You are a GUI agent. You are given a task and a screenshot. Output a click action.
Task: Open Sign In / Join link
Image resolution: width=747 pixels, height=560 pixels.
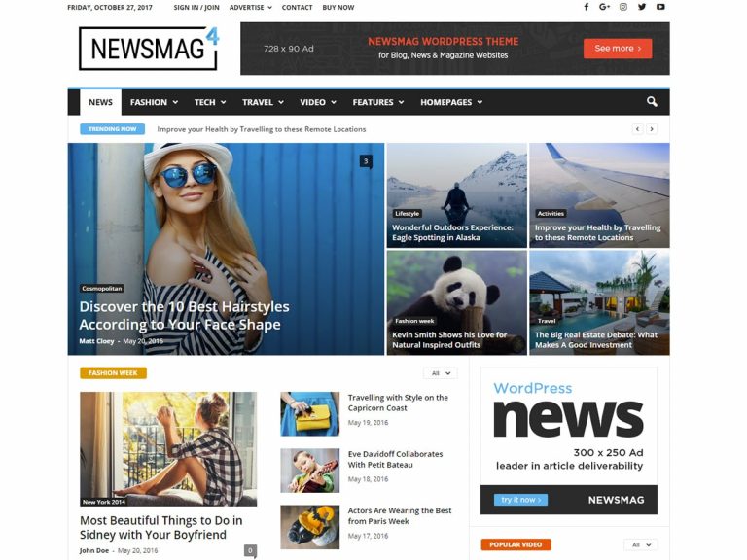[196, 7]
